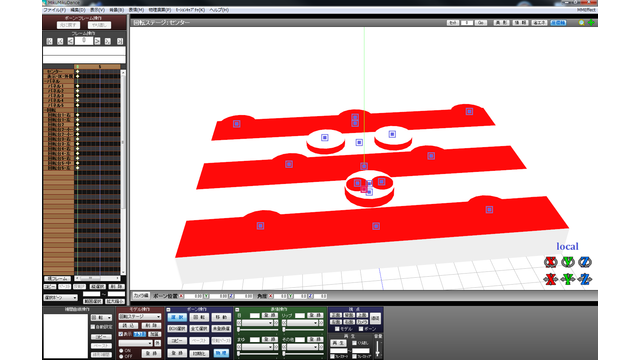640x360 pixels.
Task: Toggle model display (表示) checkbox
Action: coord(120,334)
